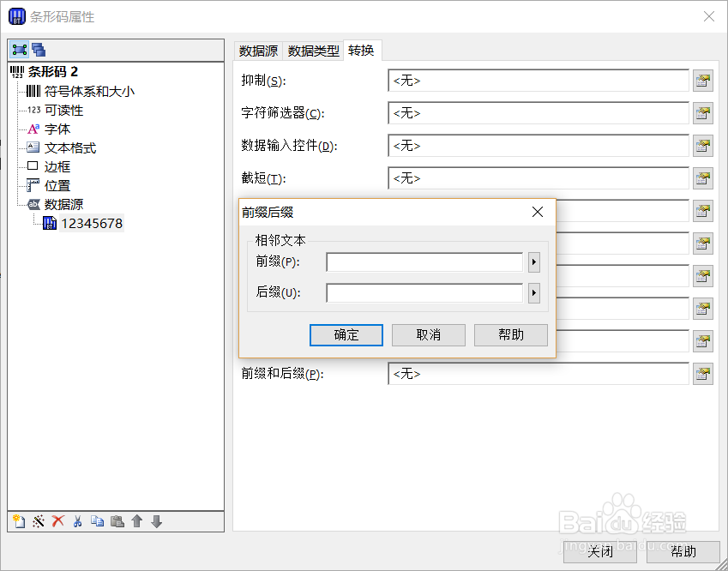This screenshot has height=571, width=728.
Task: Switch to the 转换 tab
Action: pyautogui.click(x=362, y=50)
